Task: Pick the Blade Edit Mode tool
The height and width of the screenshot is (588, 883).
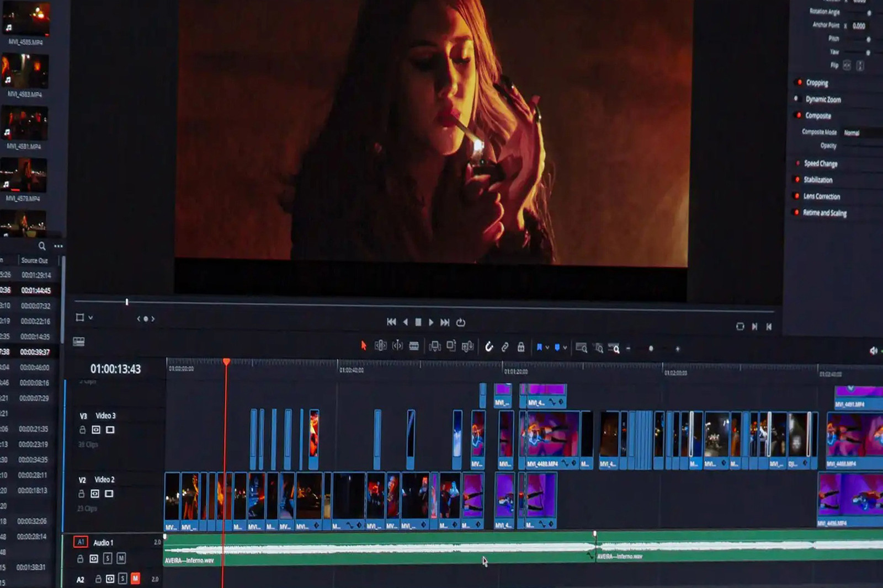Action: [x=414, y=346]
